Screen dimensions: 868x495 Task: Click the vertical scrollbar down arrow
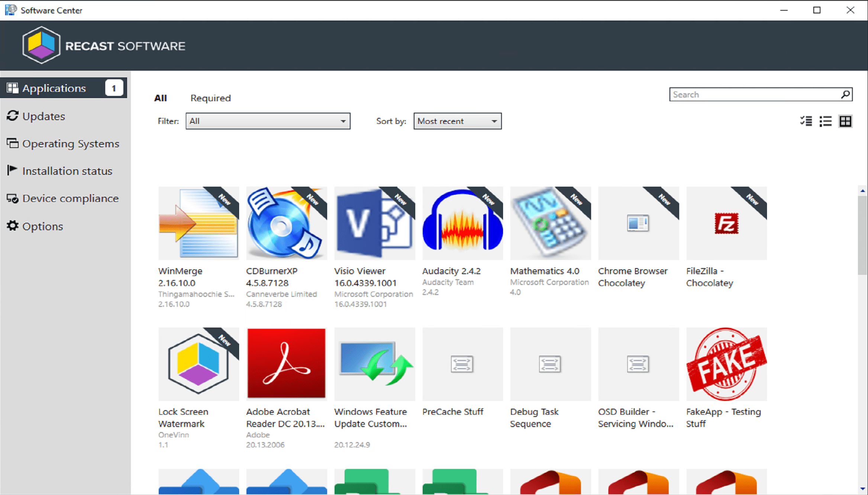pyautogui.click(x=862, y=489)
